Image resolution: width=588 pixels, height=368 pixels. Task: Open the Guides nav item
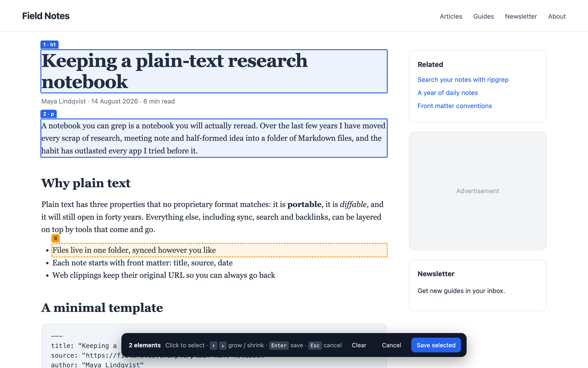(483, 16)
